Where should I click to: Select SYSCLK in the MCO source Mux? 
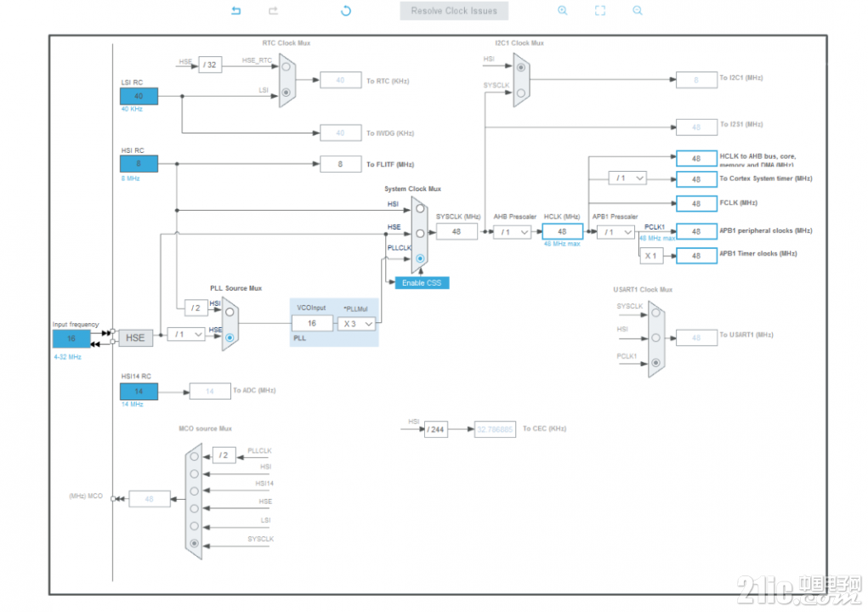195,543
